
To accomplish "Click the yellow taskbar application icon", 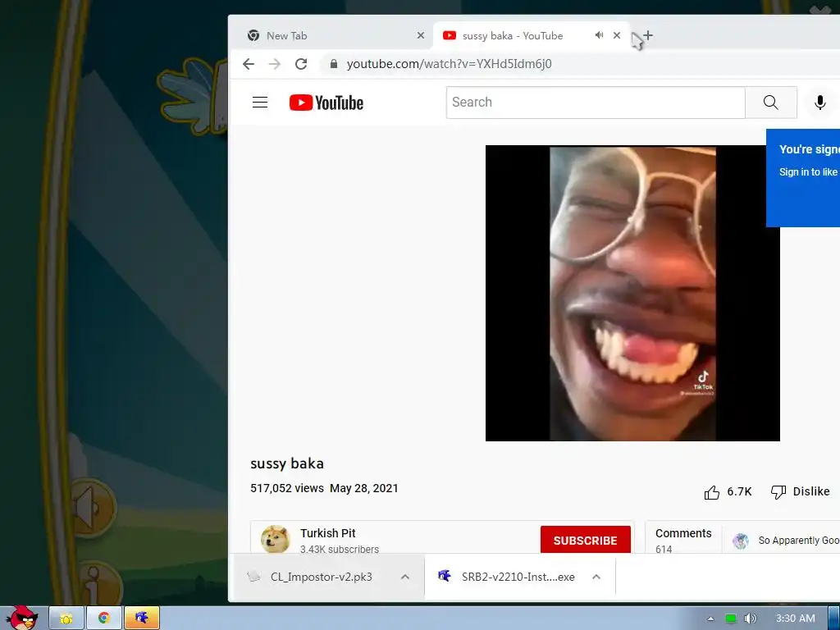I will point(66,619).
